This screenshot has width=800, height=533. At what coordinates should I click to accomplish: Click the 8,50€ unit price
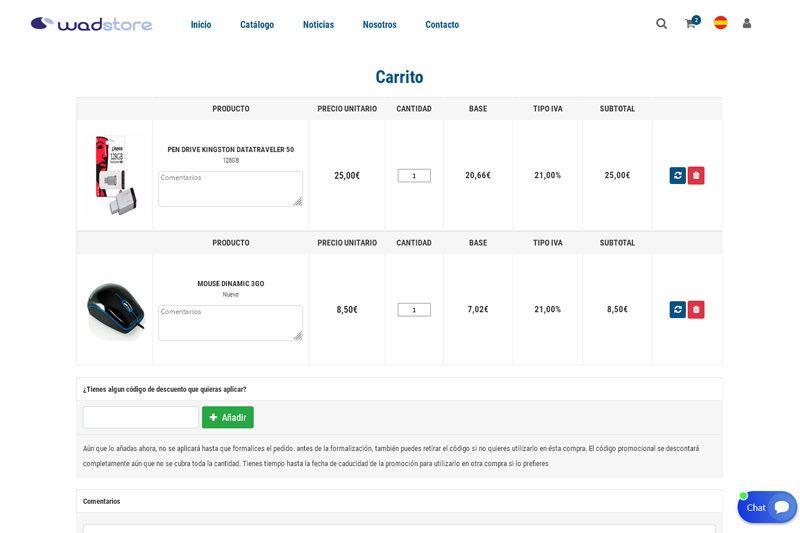[x=347, y=310]
